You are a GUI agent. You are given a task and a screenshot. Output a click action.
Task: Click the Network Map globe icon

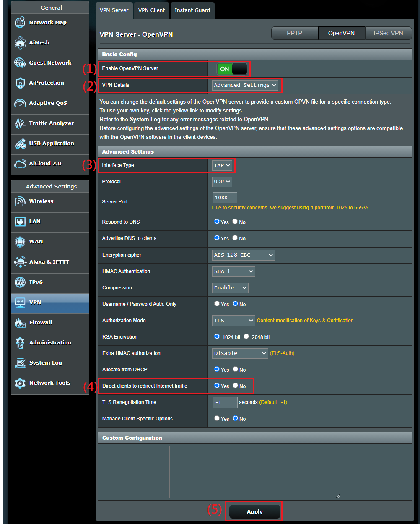click(x=20, y=23)
